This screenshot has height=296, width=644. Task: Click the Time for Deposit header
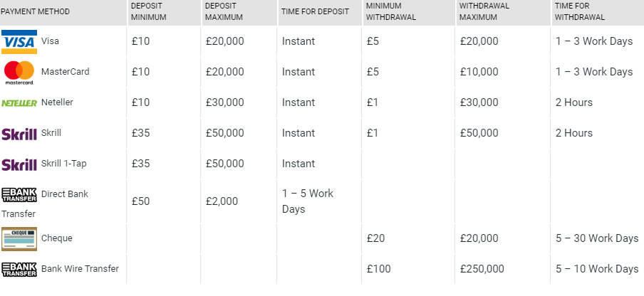pyautogui.click(x=315, y=11)
